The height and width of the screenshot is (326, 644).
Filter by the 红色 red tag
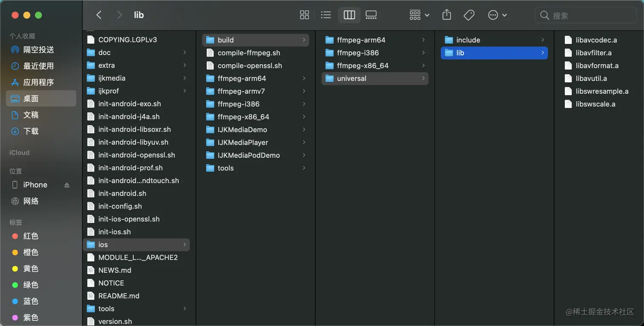pos(41,236)
